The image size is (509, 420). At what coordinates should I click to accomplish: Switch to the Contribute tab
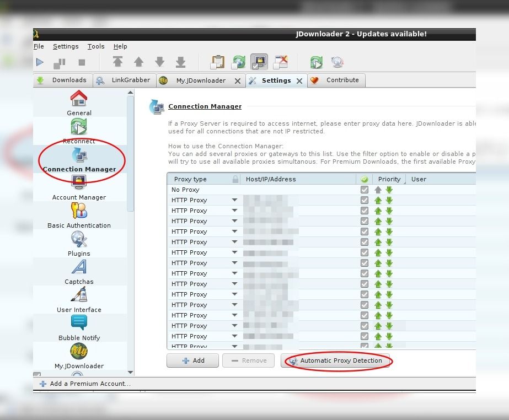coord(336,80)
